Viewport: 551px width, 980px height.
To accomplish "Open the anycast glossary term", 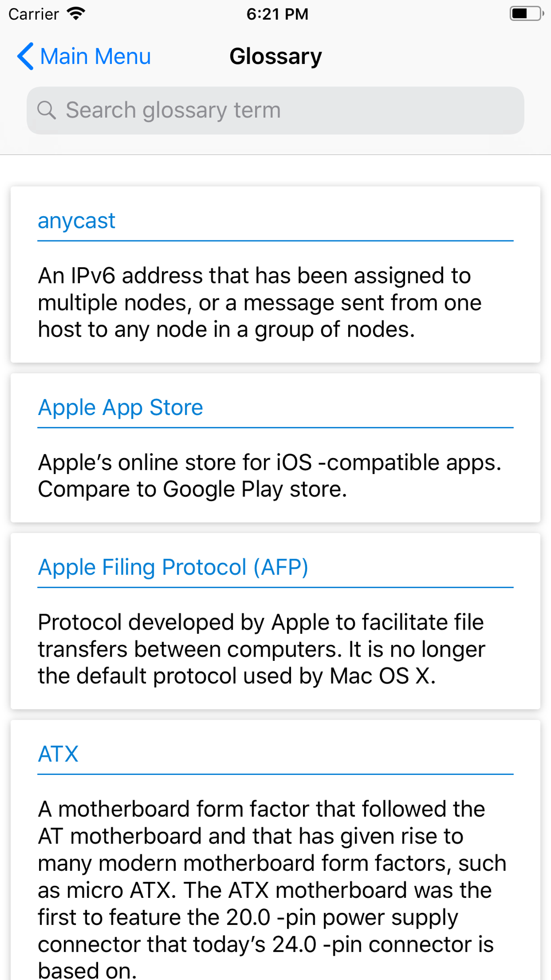I will [x=77, y=220].
